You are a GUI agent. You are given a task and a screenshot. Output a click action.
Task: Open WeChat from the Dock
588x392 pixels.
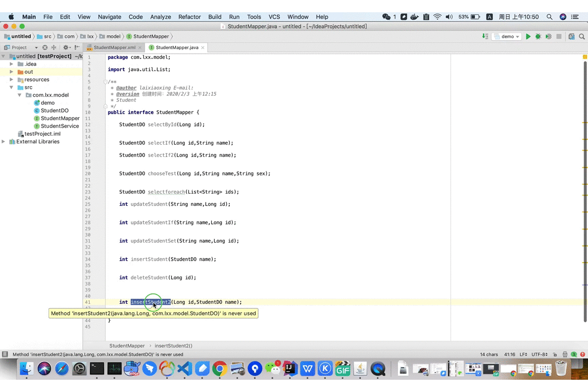coord(272,368)
